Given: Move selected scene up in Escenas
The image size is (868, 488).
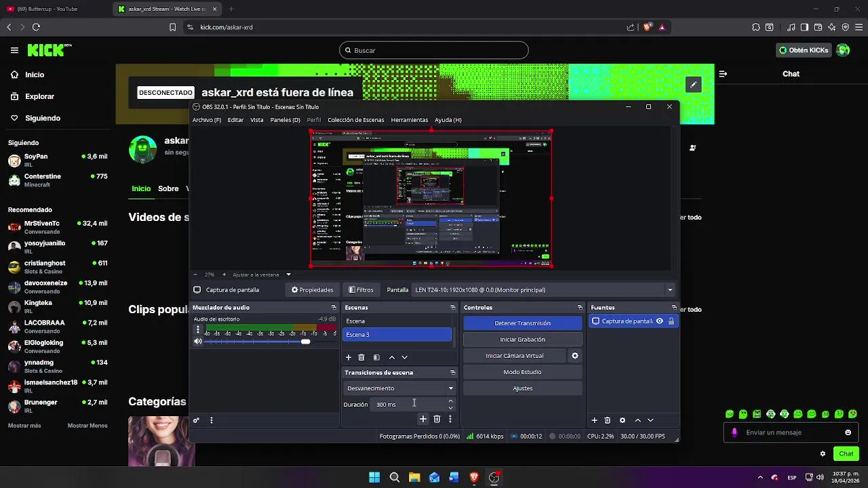Looking at the screenshot, I should click(x=391, y=357).
